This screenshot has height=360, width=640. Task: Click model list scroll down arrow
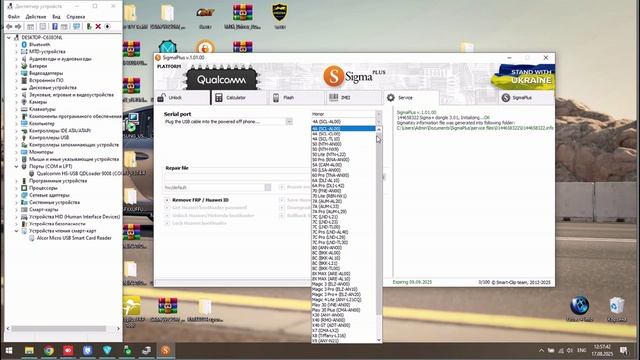pyautogui.click(x=379, y=340)
